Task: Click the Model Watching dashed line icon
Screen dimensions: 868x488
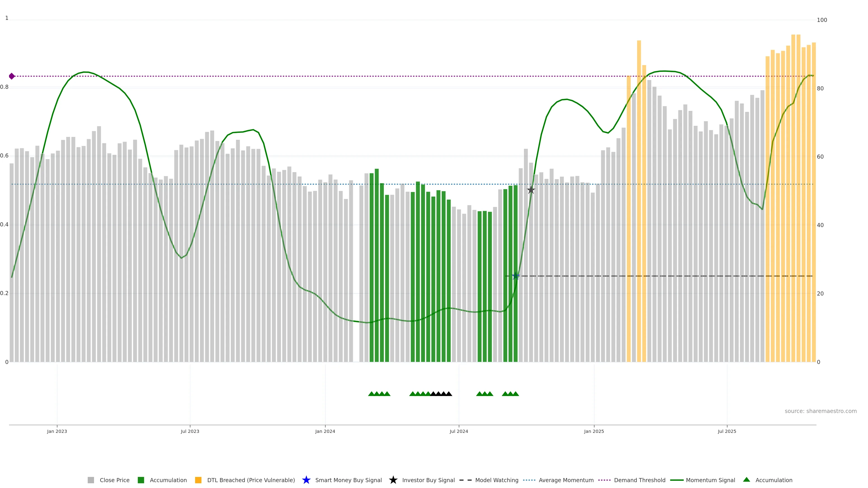Action: (465, 480)
